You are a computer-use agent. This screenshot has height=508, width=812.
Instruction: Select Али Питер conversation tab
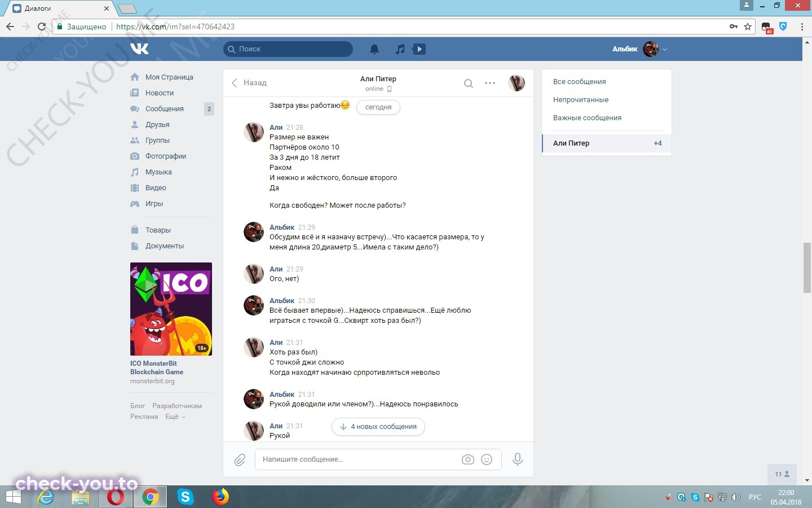(x=607, y=143)
